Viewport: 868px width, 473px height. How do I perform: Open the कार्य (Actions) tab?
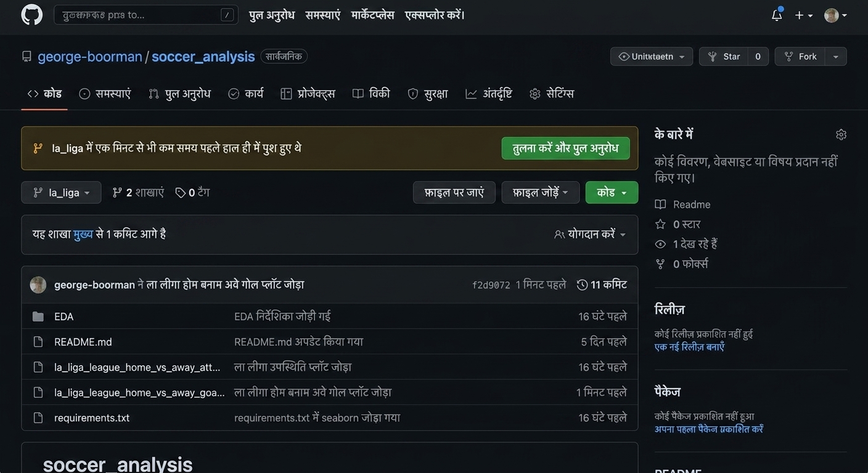pyautogui.click(x=245, y=94)
